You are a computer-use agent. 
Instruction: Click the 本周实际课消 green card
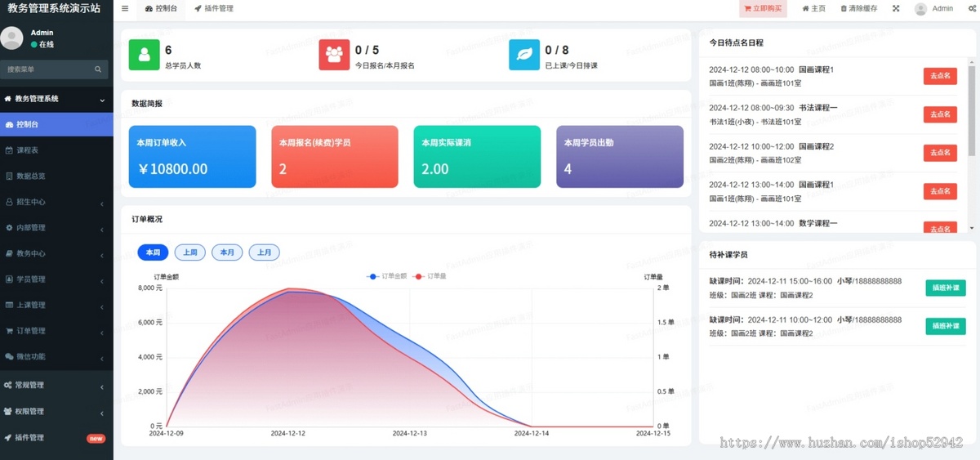tap(477, 157)
